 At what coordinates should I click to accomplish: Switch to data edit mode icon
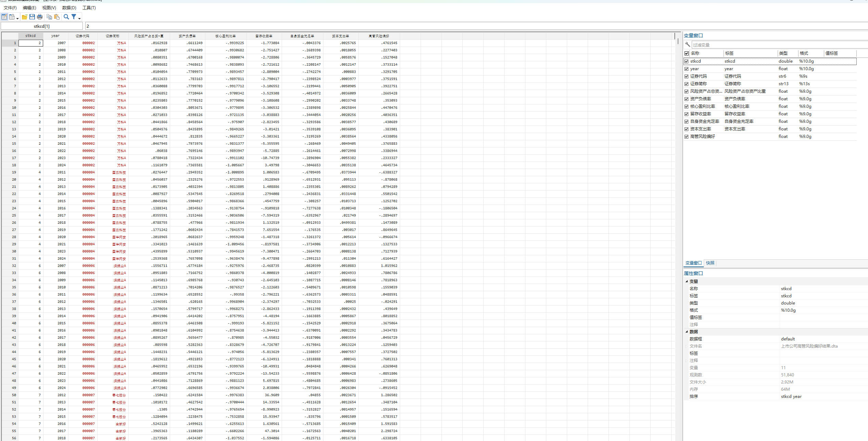pos(4,17)
